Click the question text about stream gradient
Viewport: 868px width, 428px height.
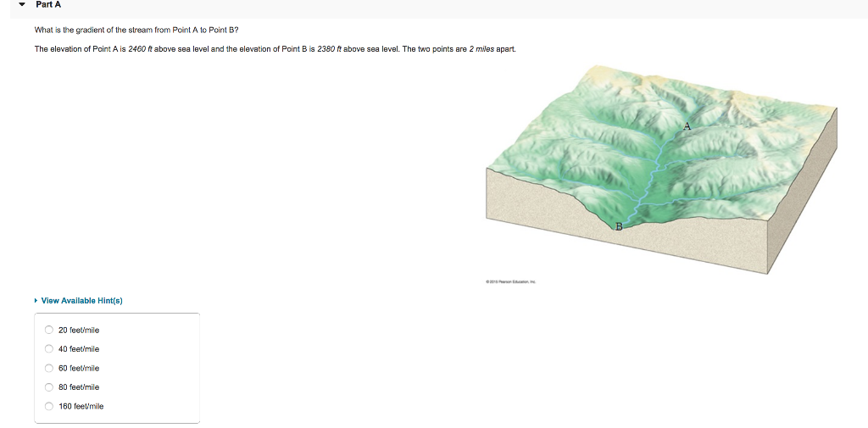(136, 30)
